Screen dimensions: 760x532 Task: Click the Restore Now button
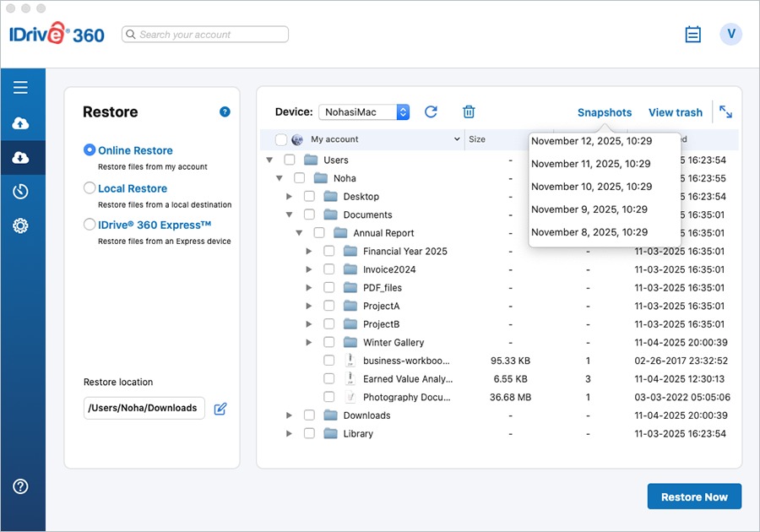point(693,497)
